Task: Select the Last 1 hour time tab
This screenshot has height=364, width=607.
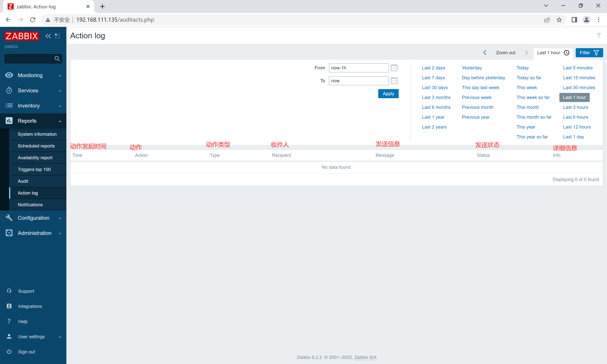Action: 553,53
